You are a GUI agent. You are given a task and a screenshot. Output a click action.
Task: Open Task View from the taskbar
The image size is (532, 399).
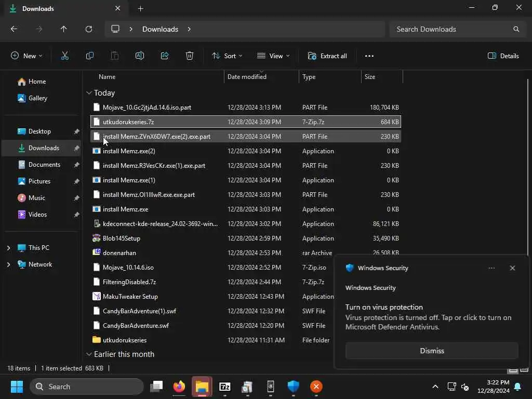coord(156,387)
